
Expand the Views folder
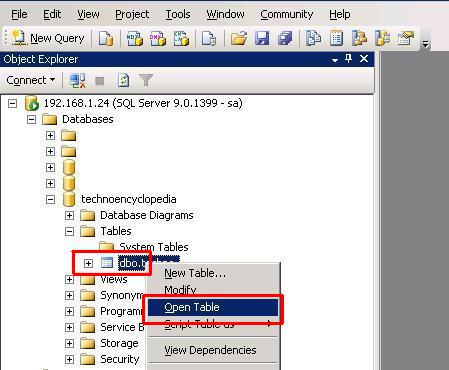[69, 279]
